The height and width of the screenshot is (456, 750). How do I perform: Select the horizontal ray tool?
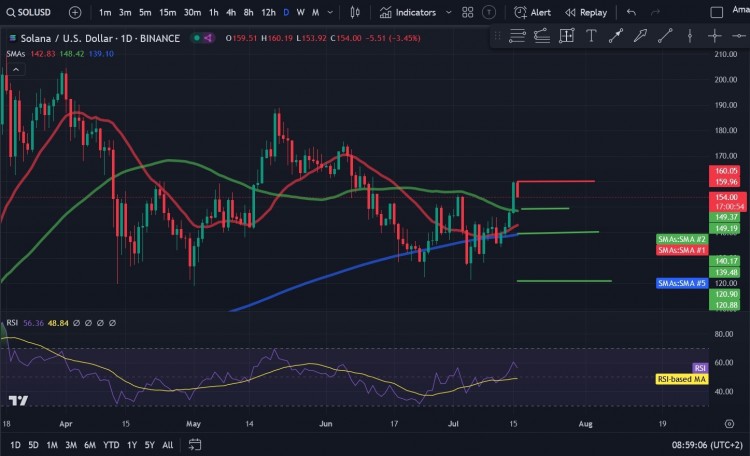pos(739,36)
